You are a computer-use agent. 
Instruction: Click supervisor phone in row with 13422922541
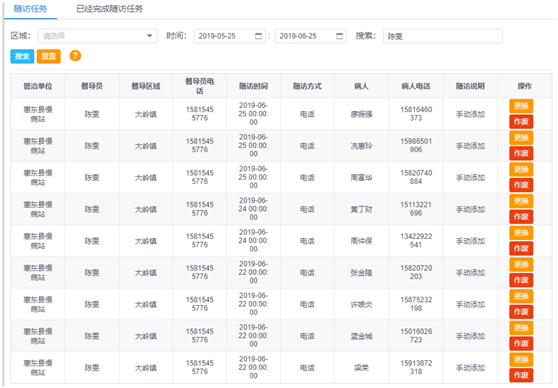click(x=200, y=241)
